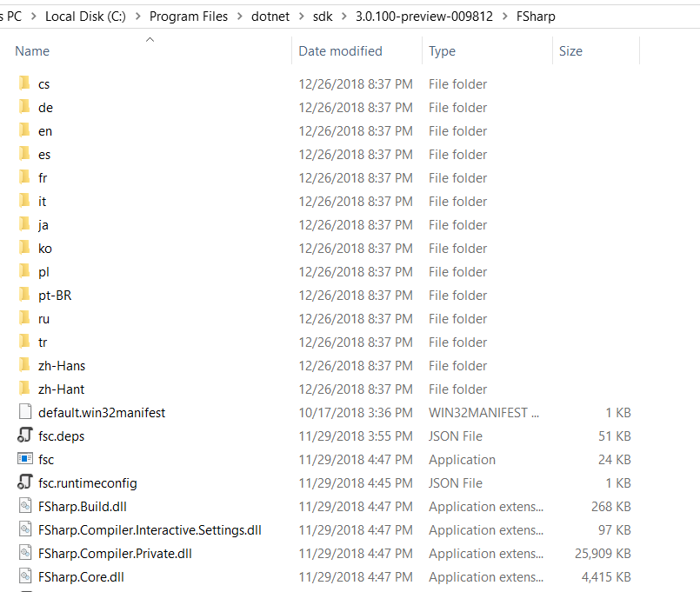The image size is (700, 592).
Task: Sort files by Size column
Action: coord(570,51)
